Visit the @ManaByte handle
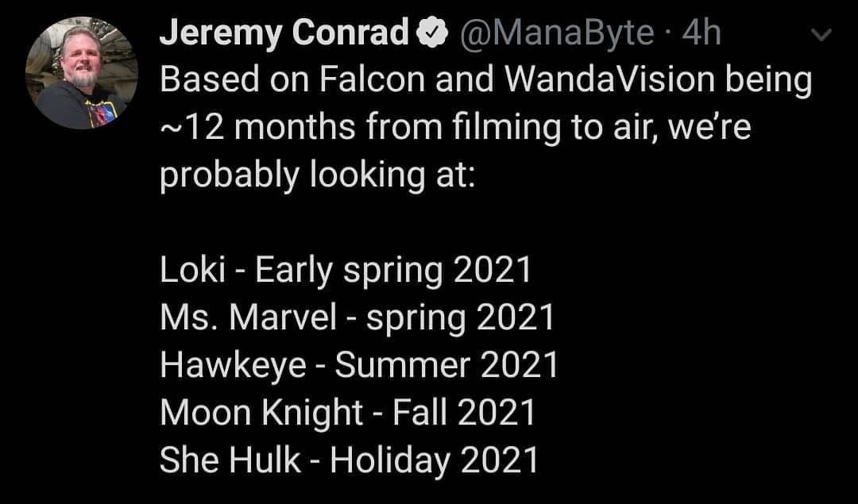The image size is (858, 504). click(x=556, y=33)
